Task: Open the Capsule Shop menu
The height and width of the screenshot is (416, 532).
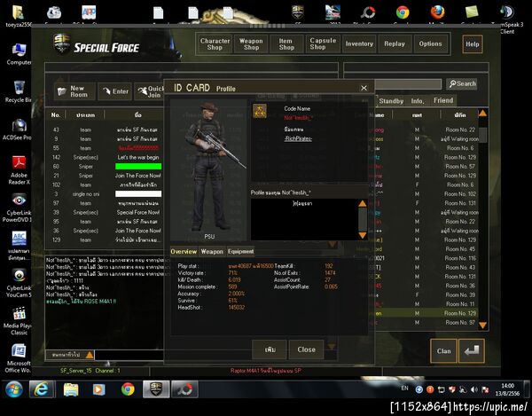Action: pos(323,43)
